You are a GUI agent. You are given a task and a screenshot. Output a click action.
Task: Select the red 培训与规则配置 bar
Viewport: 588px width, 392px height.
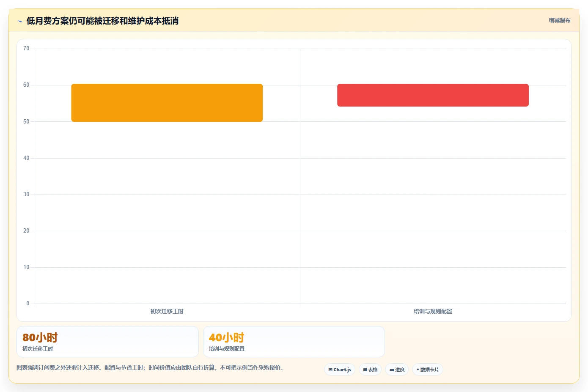433,95
